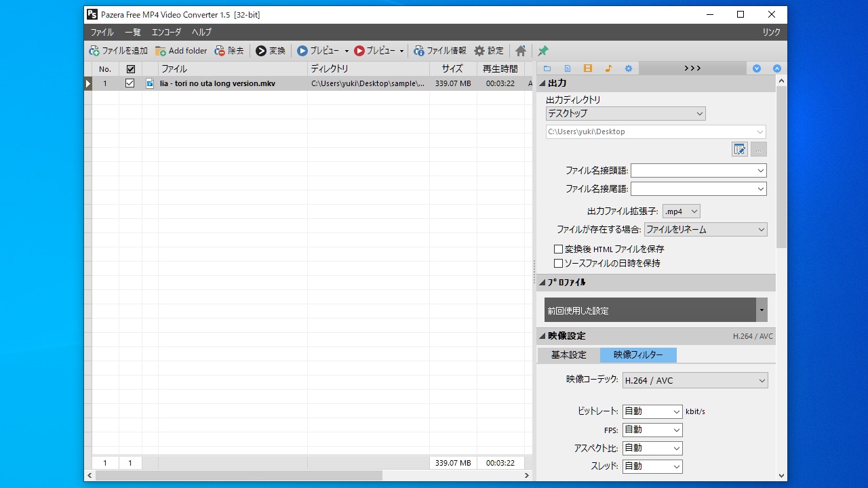Click the right panel vertical scrollbar thumb
This screenshot has height=488, width=868.
coord(781,167)
